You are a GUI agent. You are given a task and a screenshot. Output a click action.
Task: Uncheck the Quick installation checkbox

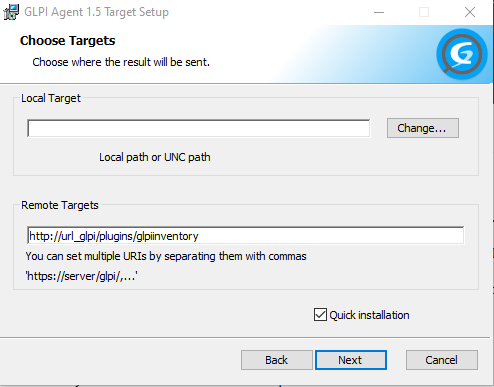click(320, 315)
